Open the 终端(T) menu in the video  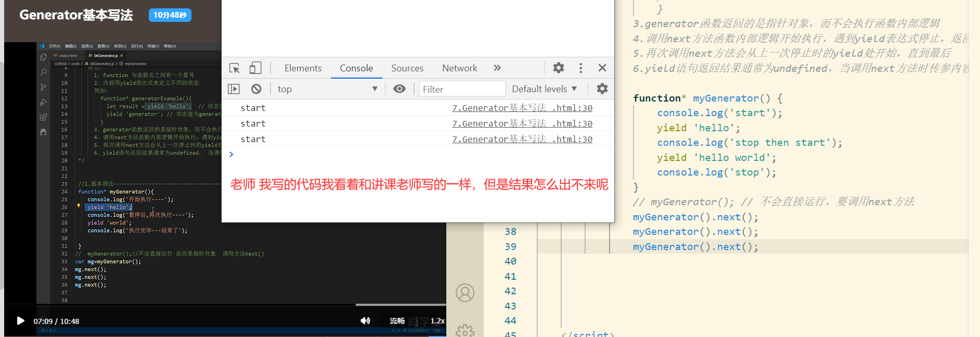153,46
